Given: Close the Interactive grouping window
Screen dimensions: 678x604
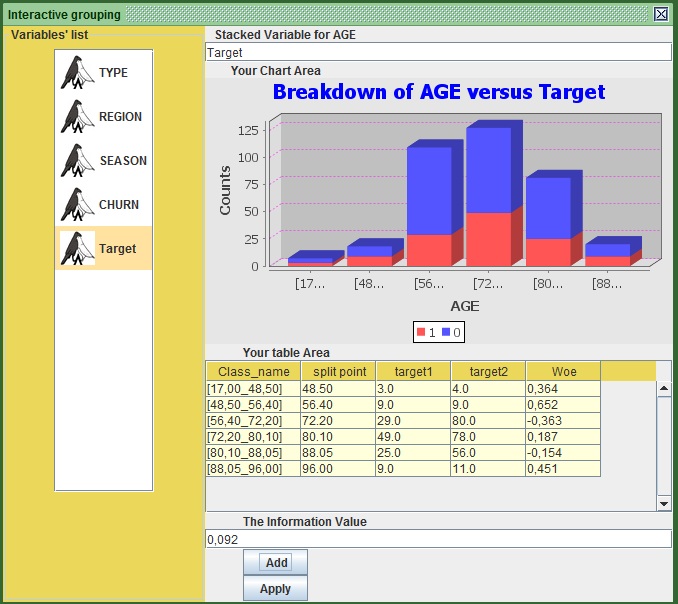Looking at the screenshot, I should pos(661,14).
